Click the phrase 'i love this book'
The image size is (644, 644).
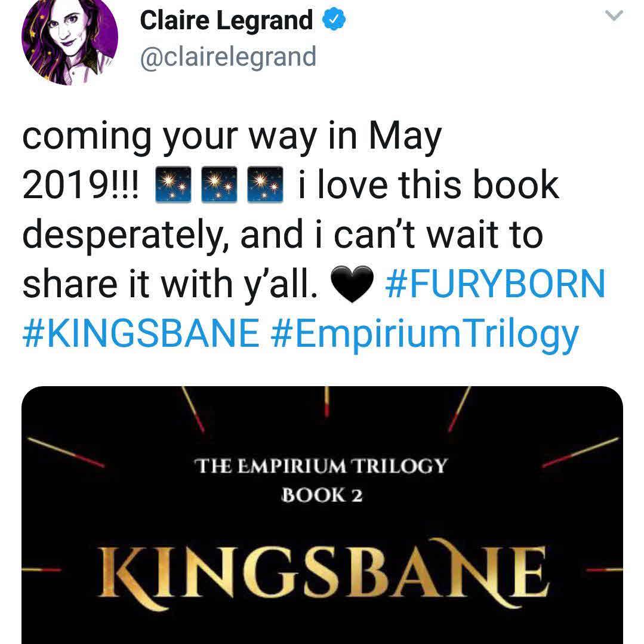pos(429,185)
